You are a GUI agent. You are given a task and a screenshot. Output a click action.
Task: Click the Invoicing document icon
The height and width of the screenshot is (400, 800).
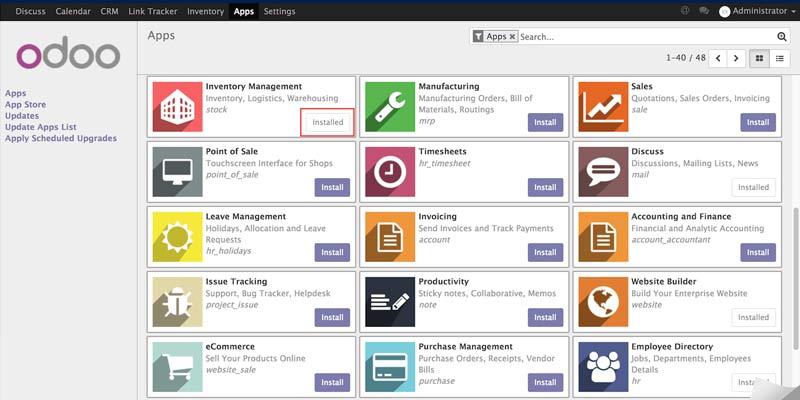(x=390, y=237)
